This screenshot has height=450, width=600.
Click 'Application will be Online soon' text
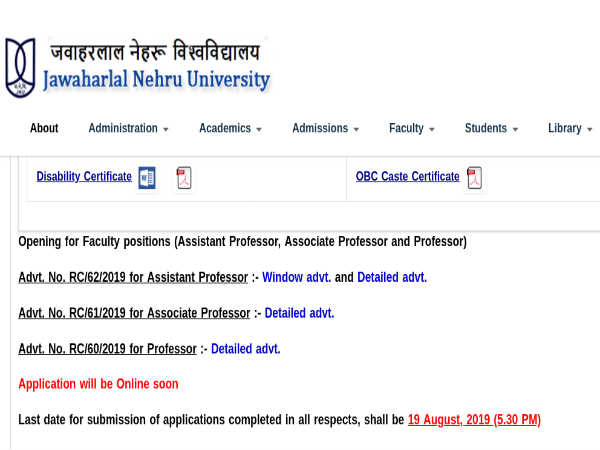click(x=98, y=384)
